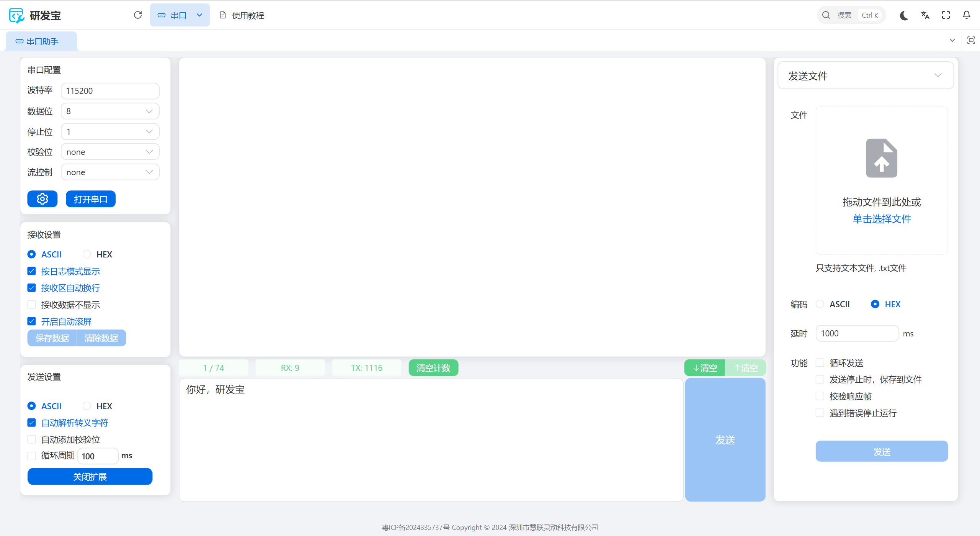This screenshot has height=536, width=980.
Task: Click the file upload icon
Action: (x=881, y=158)
